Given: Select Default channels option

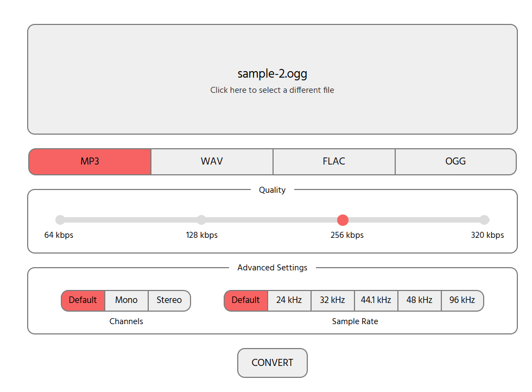Looking at the screenshot, I should [83, 300].
